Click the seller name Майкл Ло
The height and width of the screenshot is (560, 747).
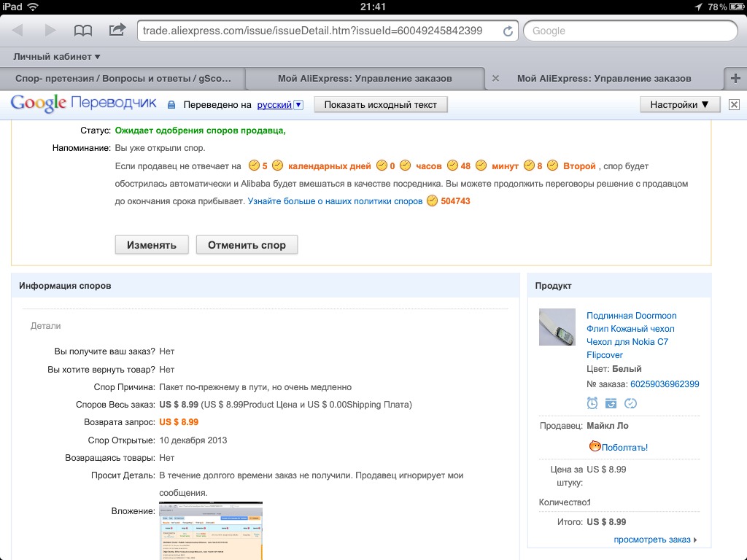pos(608,426)
